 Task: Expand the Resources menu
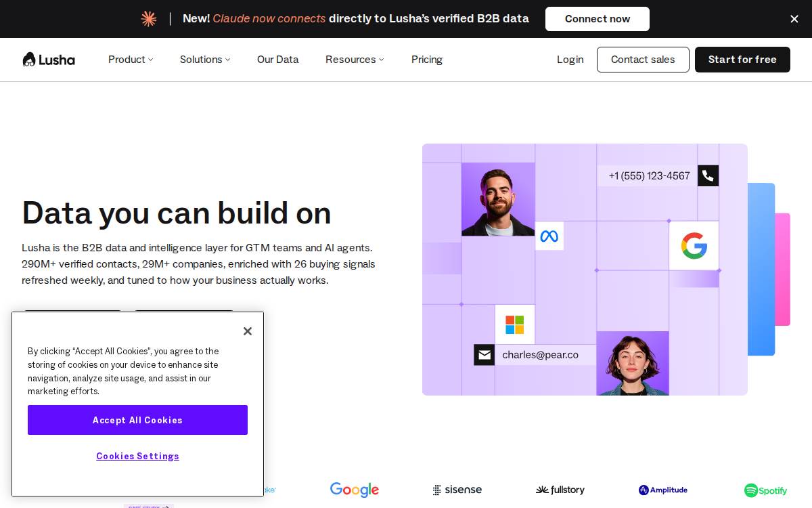click(x=355, y=60)
